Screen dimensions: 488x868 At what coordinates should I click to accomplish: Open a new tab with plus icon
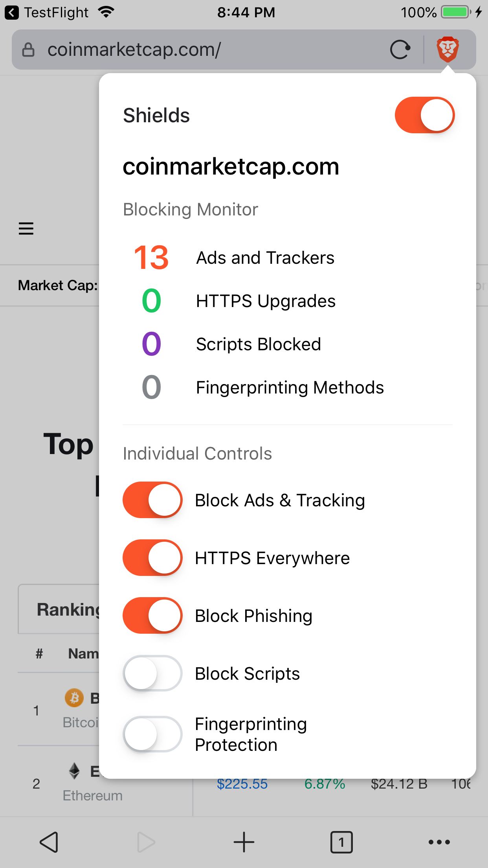click(x=244, y=842)
